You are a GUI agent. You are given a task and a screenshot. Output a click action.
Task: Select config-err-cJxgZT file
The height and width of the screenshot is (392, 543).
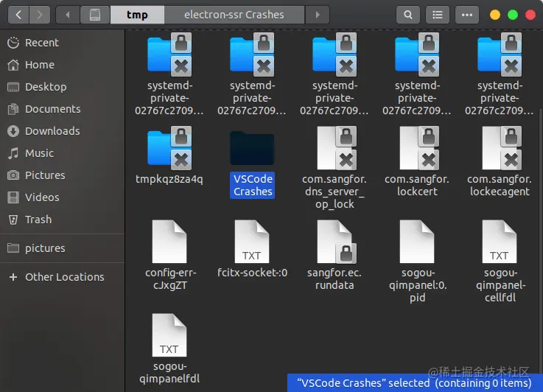tap(169, 255)
